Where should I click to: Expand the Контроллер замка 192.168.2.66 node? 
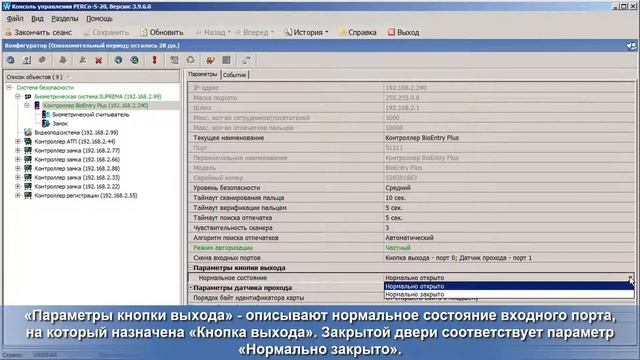(x=18, y=159)
